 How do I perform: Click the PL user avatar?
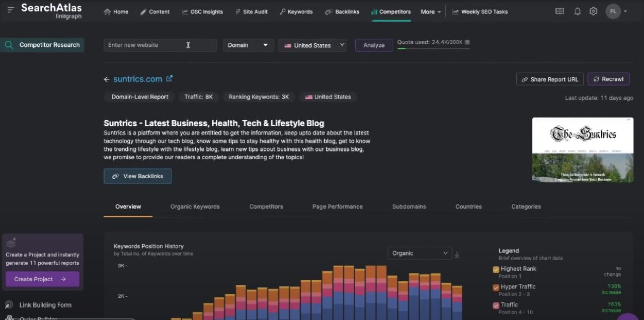pos(613,11)
